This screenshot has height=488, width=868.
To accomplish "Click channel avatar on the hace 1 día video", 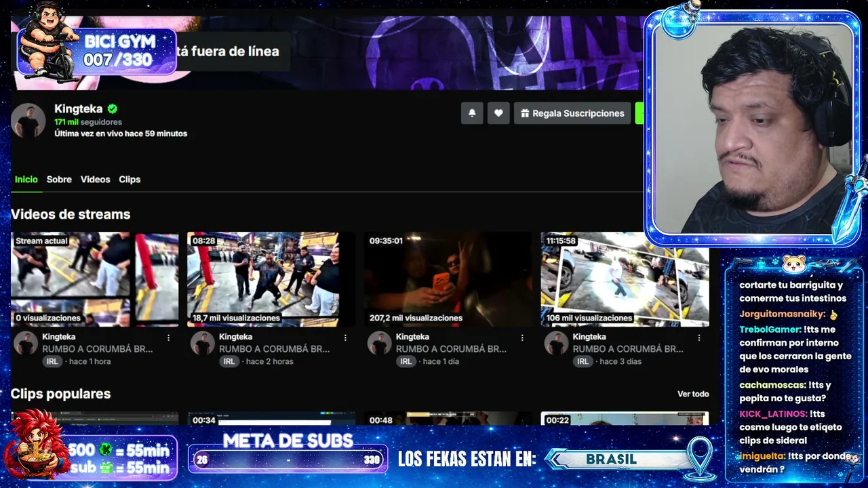I will [x=379, y=343].
